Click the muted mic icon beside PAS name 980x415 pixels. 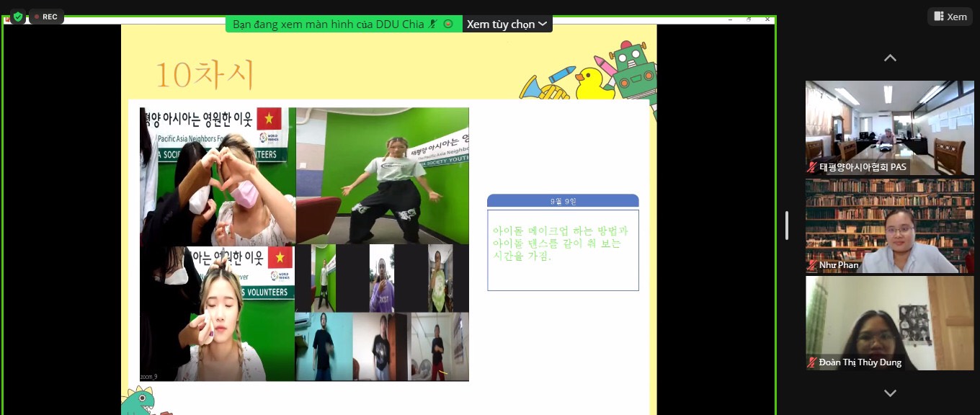pyautogui.click(x=813, y=167)
